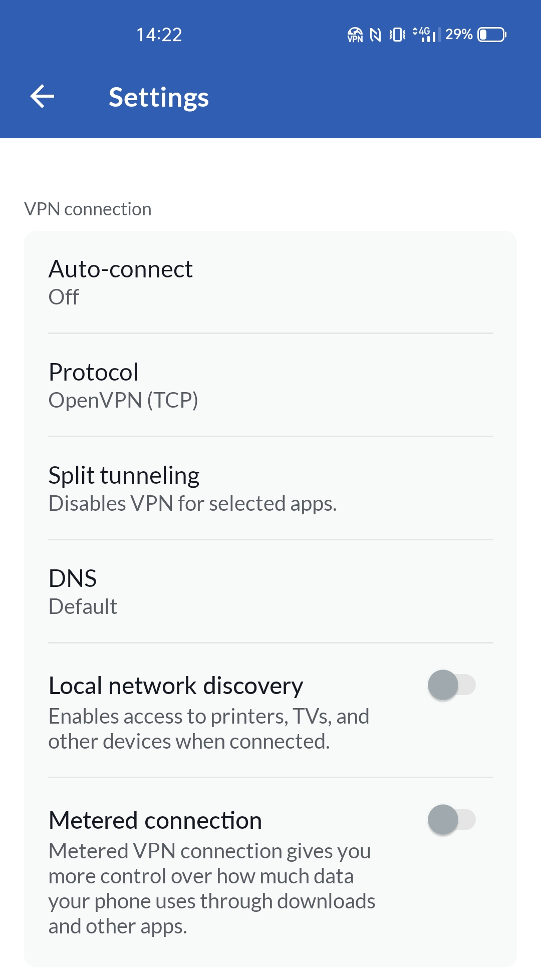The image size is (541, 980).
Task: Tap the back arrow in the header
Action: tap(42, 97)
